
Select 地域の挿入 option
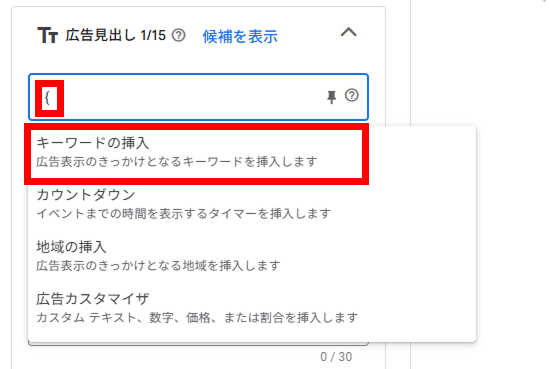tap(252, 256)
